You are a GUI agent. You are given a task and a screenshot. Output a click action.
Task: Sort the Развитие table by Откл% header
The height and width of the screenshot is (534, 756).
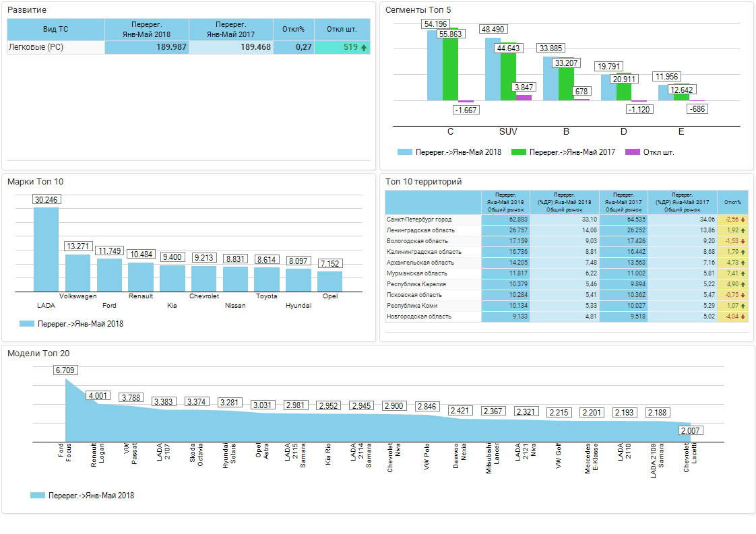pyautogui.click(x=293, y=30)
